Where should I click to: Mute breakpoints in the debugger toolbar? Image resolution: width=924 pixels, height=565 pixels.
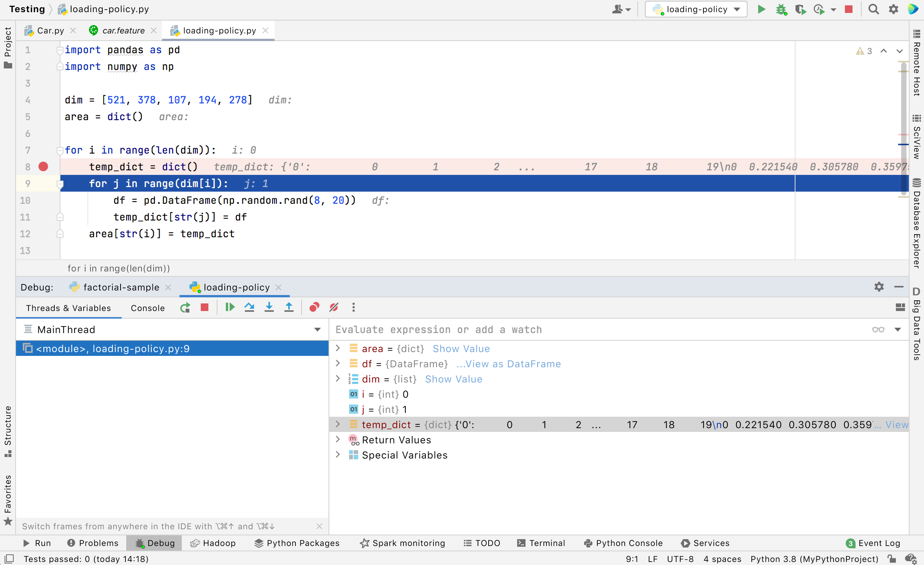tap(333, 308)
